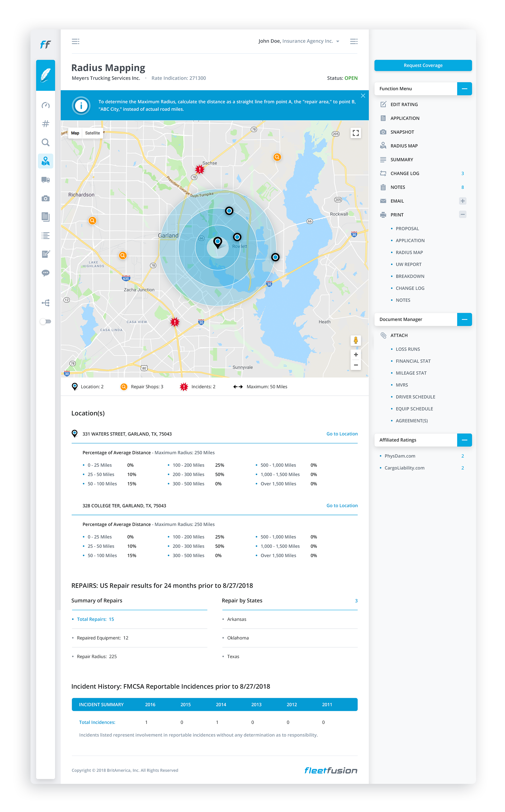Click the Request Coverage button
The width and height of the screenshot is (505, 812).
[x=423, y=66]
